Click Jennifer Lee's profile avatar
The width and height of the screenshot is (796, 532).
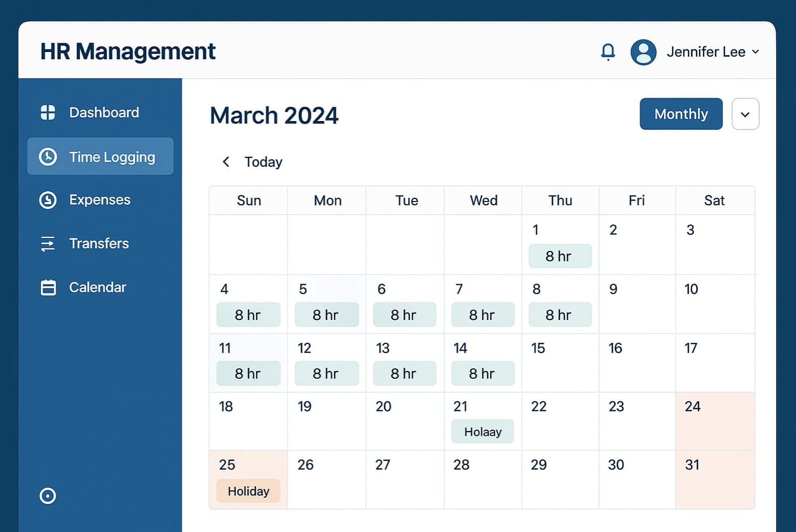[x=643, y=52]
